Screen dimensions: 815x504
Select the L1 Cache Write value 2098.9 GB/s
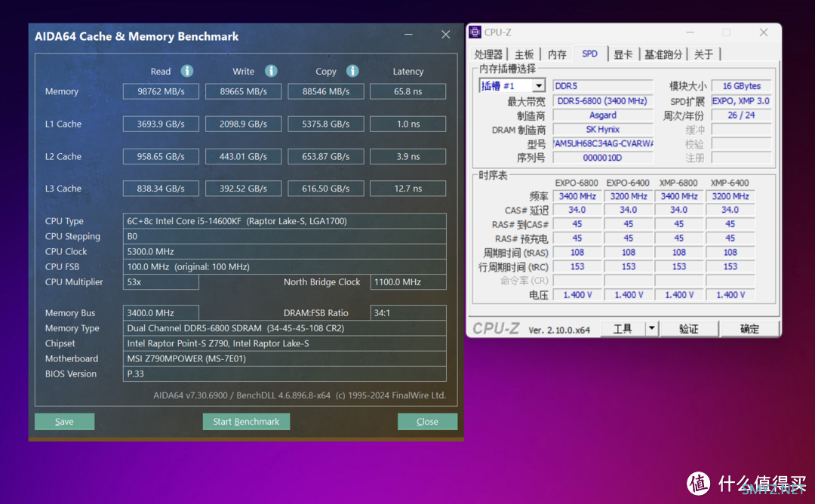pos(243,124)
